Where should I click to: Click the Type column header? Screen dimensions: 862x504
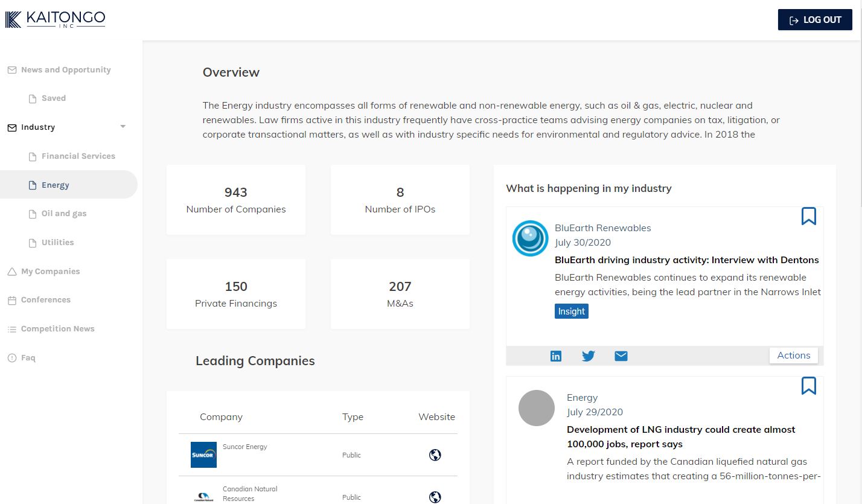point(353,417)
